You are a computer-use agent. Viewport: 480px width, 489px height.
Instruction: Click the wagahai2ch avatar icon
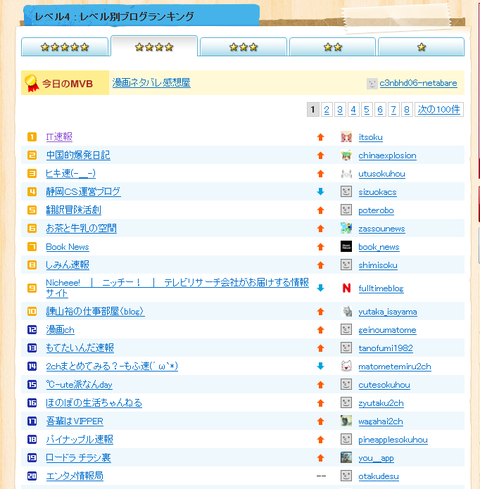(x=346, y=421)
